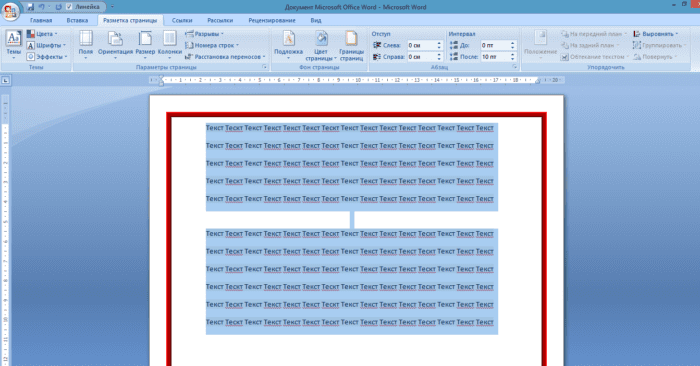This screenshot has height=366, width=700.
Task: Open the Колонки (Columns) icon
Action: 170,44
